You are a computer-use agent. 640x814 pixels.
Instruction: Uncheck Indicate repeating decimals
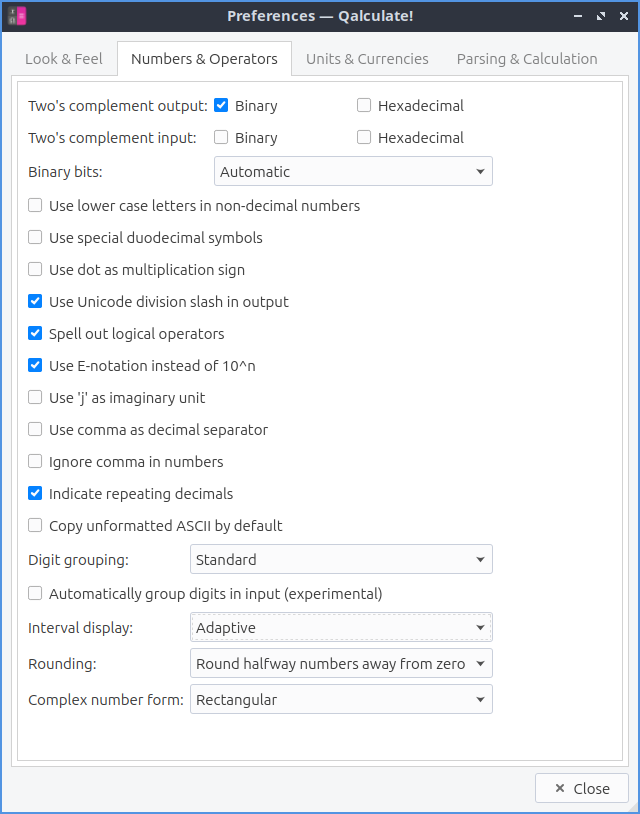point(36,494)
